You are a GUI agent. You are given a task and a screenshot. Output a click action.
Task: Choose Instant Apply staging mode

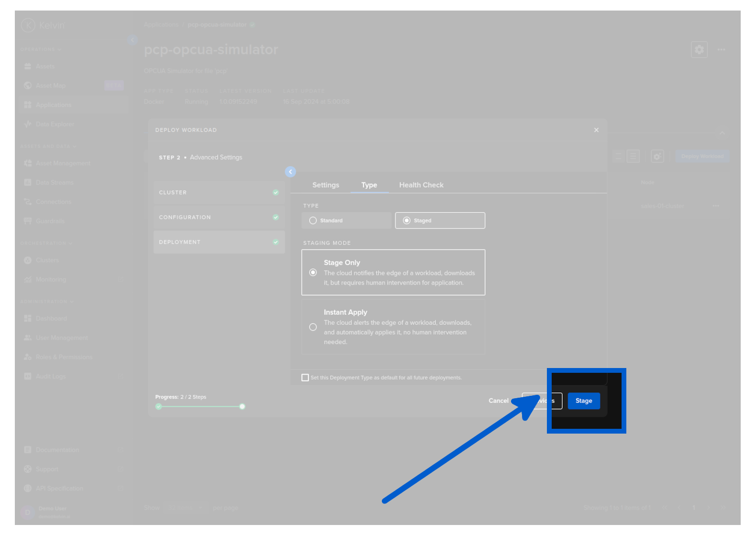pos(313,327)
